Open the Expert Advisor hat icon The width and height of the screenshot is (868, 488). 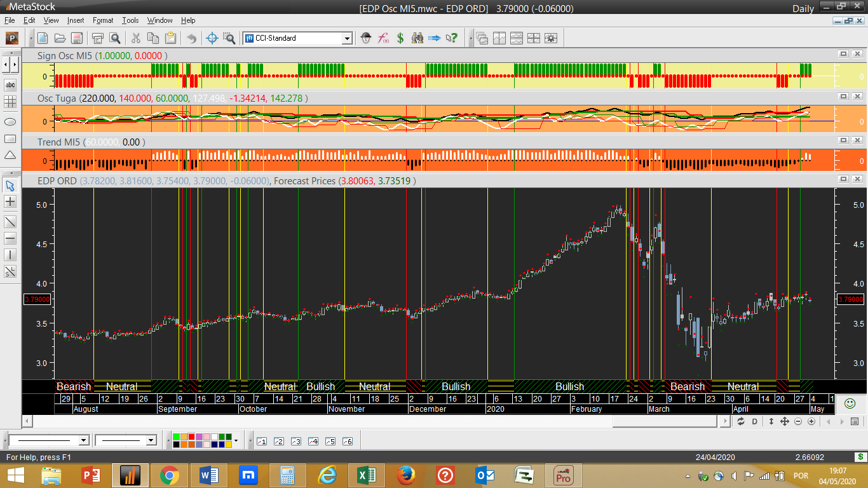coord(366,38)
